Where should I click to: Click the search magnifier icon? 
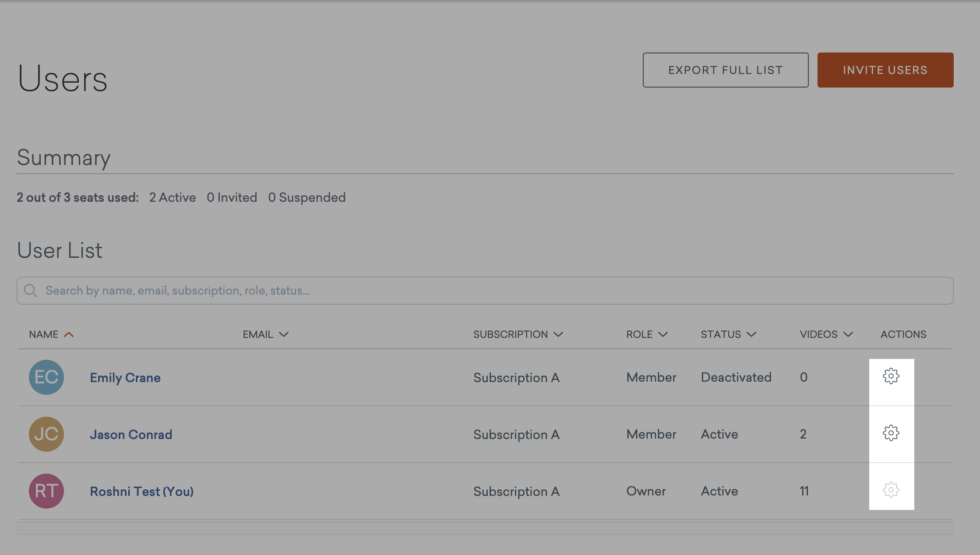coord(31,290)
